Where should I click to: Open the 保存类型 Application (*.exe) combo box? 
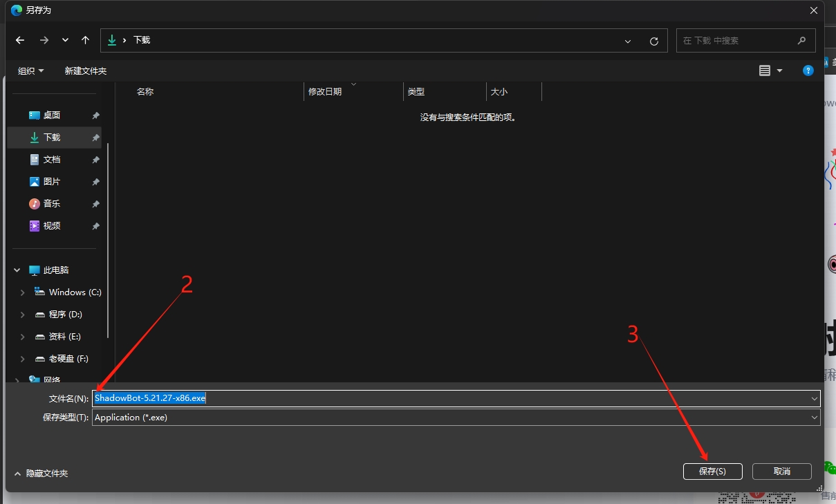point(456,417)
